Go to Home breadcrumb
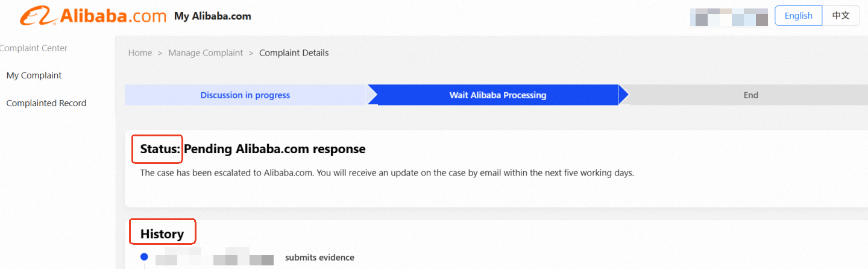Image resolution: width=868 pixels, height=269 pixels. point(140,53)
